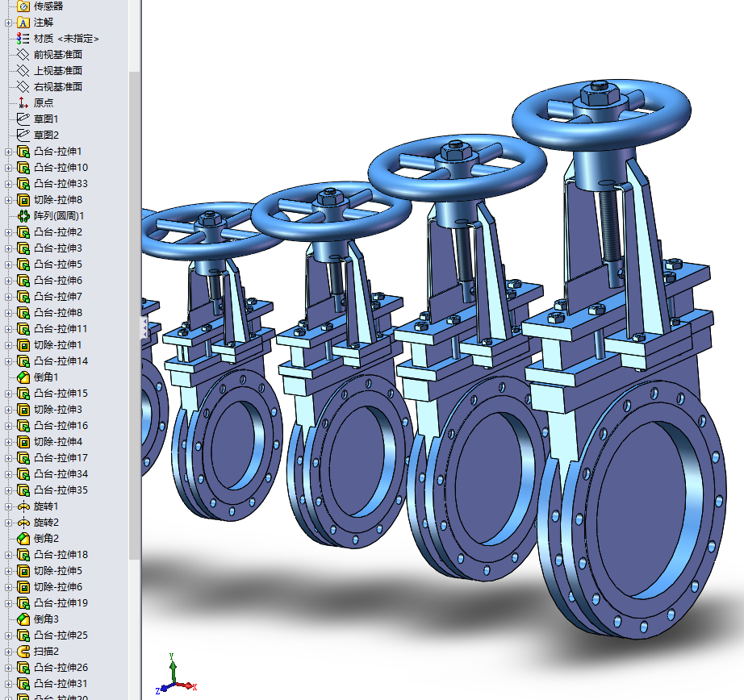The height and width of the screenshot is (700, 744).
Task: Expand the 注解 tree node
Action: coord(8,23)
